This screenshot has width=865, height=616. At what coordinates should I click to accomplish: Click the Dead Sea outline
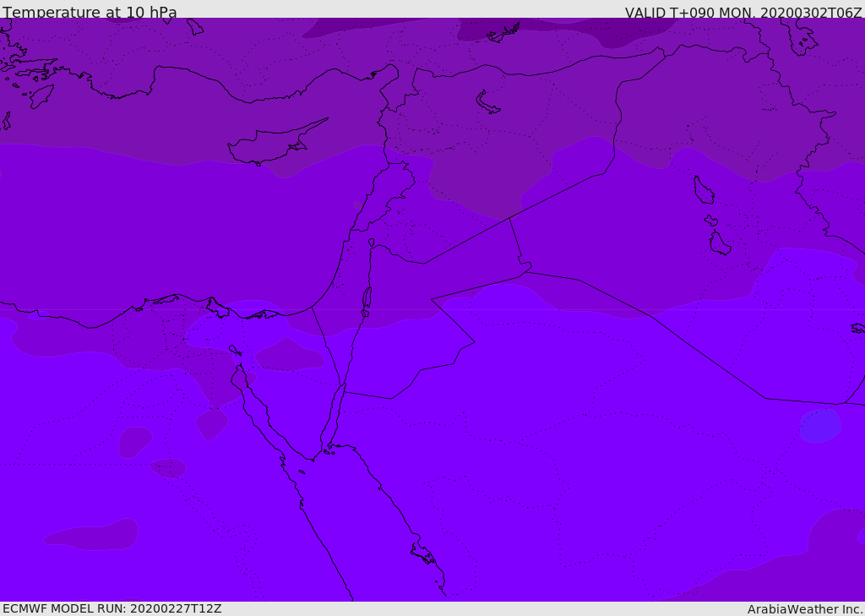[367, 298]
